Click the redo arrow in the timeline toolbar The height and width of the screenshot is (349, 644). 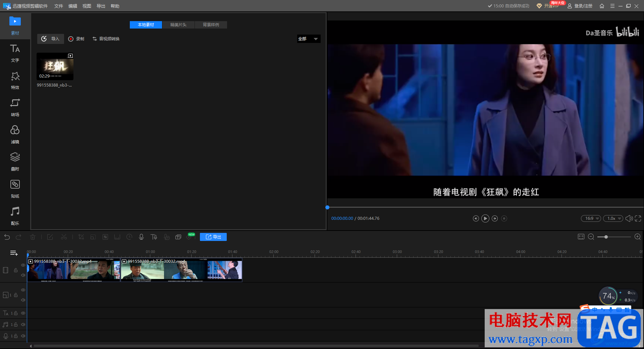19,237
